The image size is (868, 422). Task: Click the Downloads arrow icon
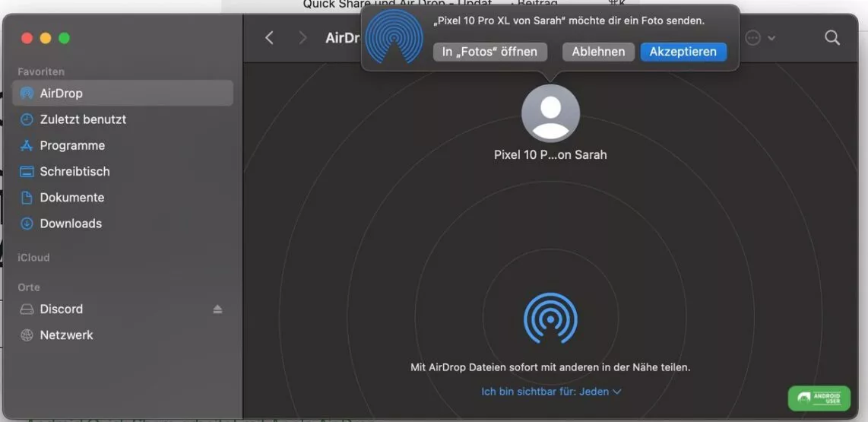27,224
